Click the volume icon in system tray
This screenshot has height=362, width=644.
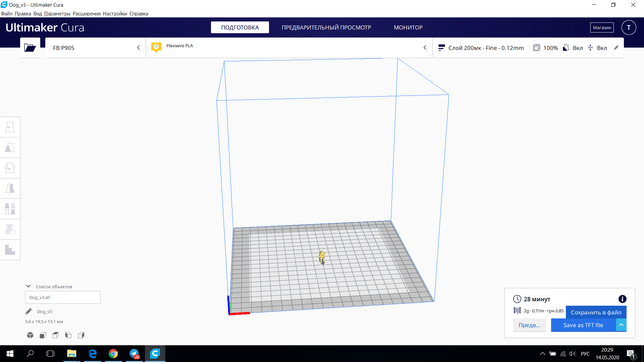(x=572, y=354)
